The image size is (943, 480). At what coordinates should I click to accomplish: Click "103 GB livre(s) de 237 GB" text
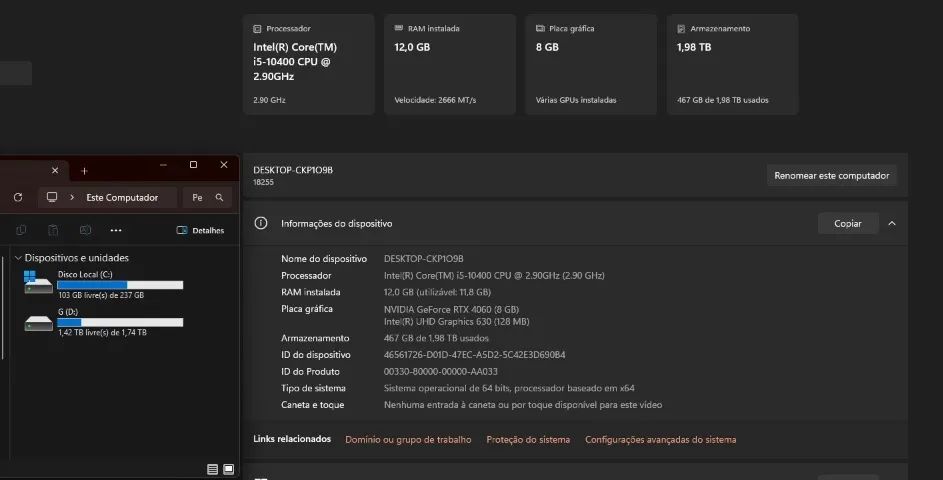coord(101,295)
